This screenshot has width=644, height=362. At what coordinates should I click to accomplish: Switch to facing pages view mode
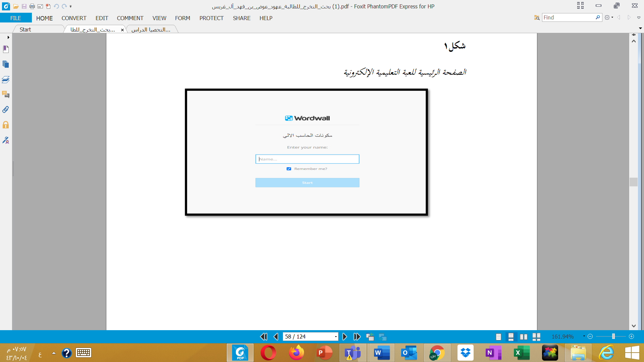click(524, 337)
